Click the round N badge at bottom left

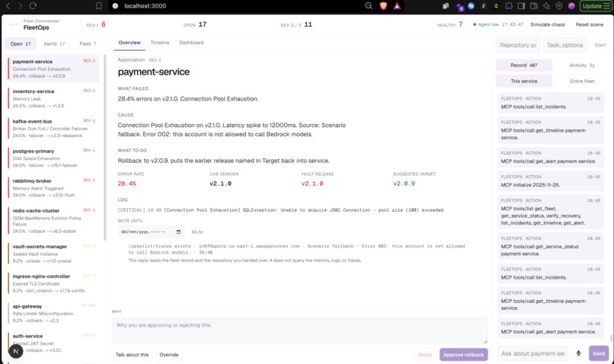16,351
